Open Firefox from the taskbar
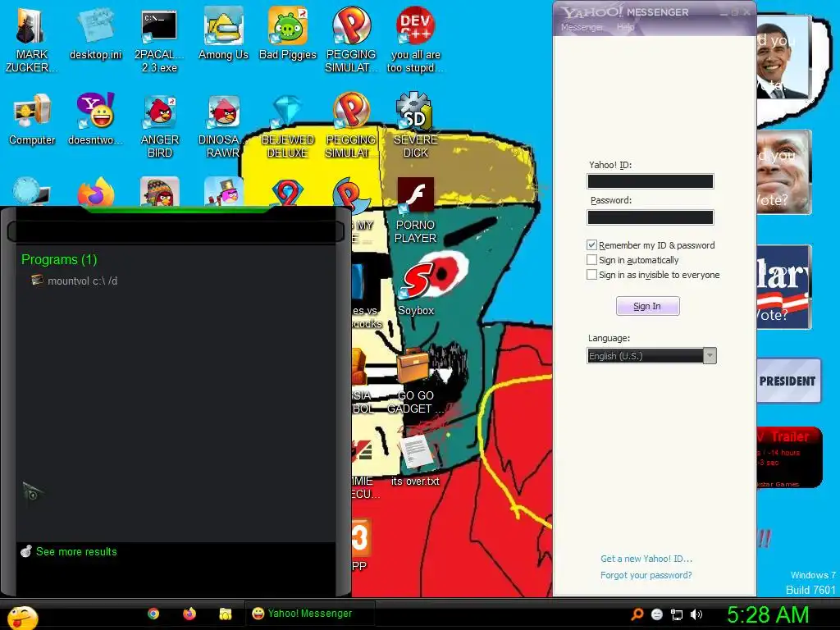 coord(189,614)
